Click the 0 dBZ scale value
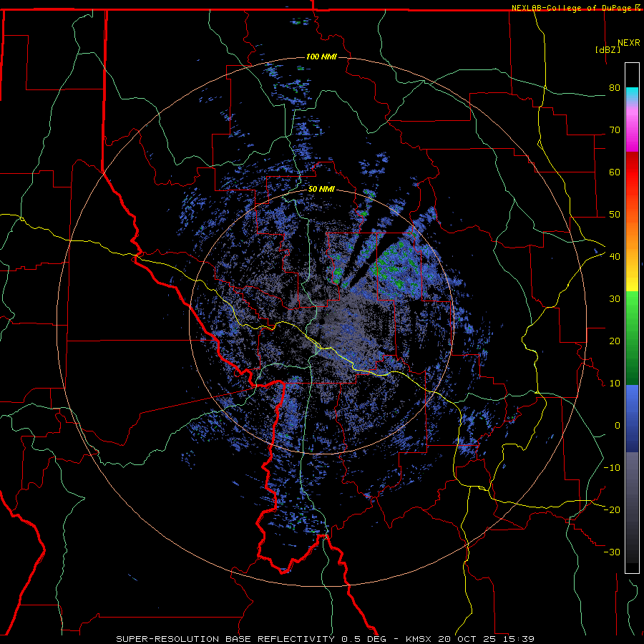This screenshot has width=644, height=644. pyautogui.click(x=618, y=426)
